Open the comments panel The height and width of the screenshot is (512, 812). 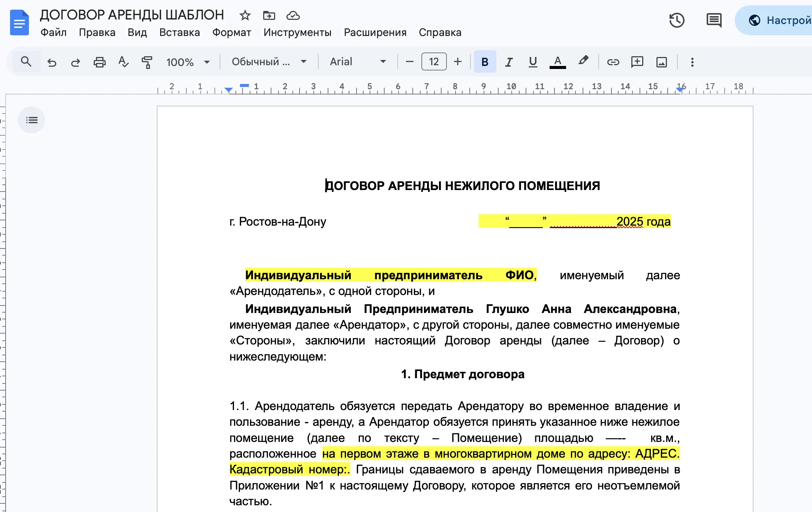click(x=713, y=20)
